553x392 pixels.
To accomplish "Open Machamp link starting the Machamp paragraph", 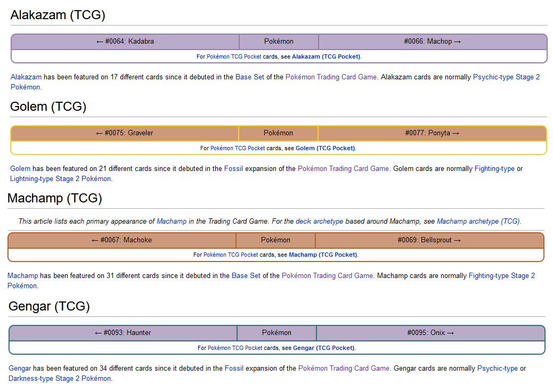I will click(x=22, y=276).
